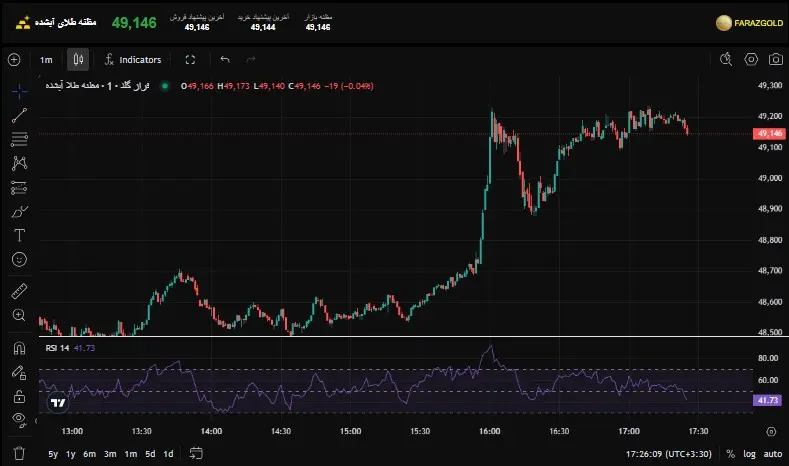Open the 1m interval dropdown
The width and height of the screenshot is (789, 466).
pyautogui.click(x=46, y=60)
